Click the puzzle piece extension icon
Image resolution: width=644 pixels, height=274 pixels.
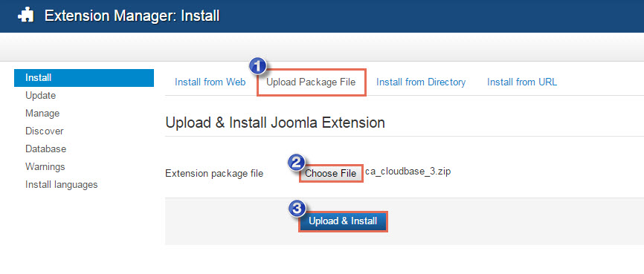tap(25, 16)
